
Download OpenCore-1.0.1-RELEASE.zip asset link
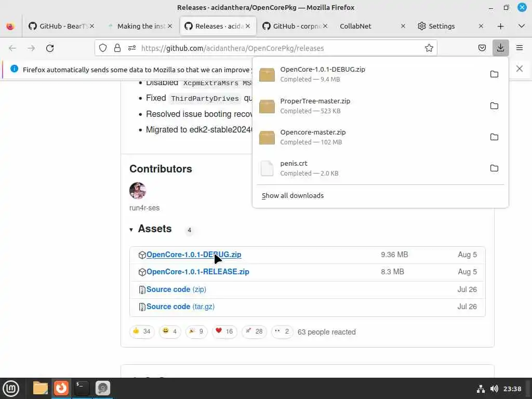tap(198, 272)
